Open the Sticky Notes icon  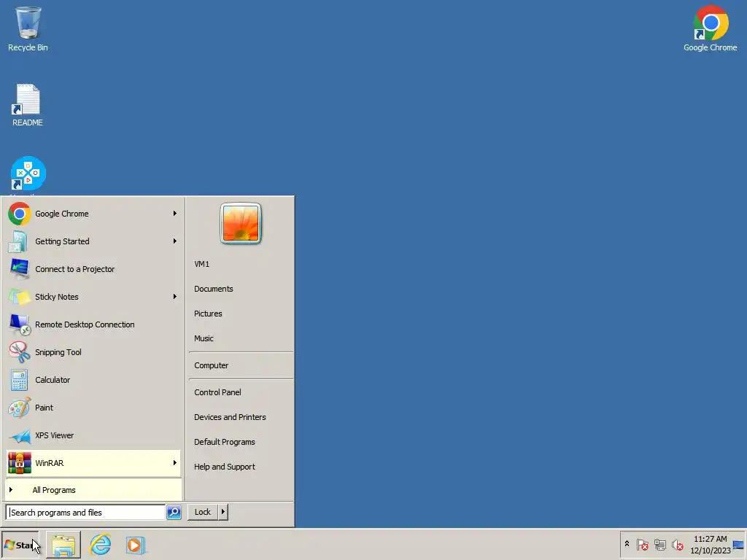[x=19, y=297]
